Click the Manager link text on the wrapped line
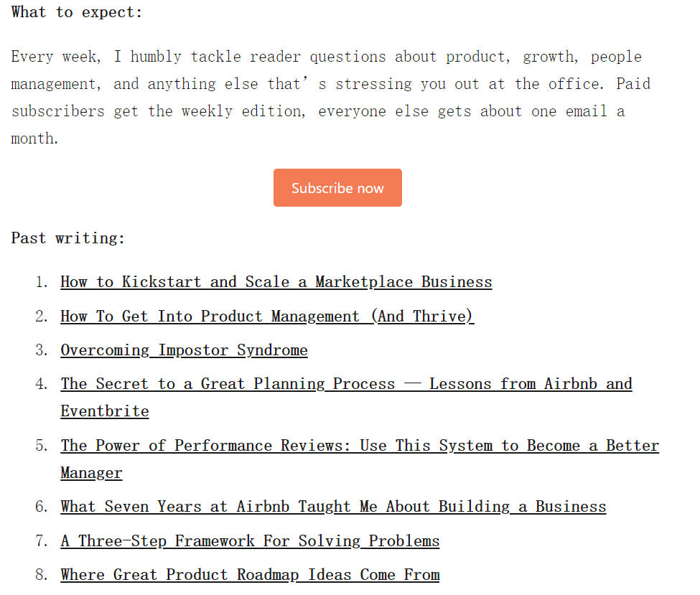This screenshot has width=700, height=595. (91, 473)
